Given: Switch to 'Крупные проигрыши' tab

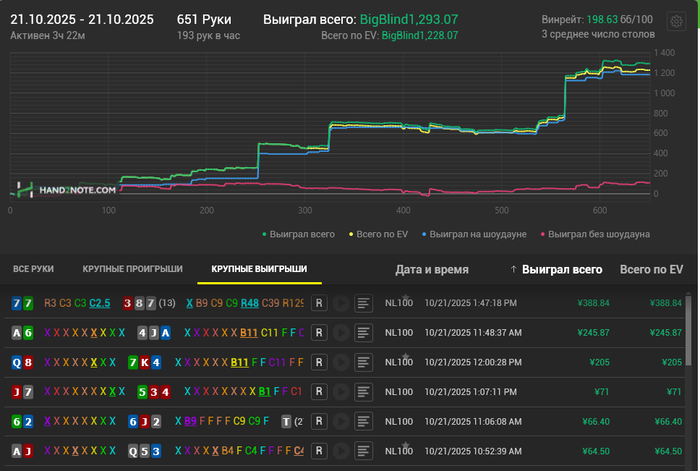Looking at the screenshot, I should 132,269.
